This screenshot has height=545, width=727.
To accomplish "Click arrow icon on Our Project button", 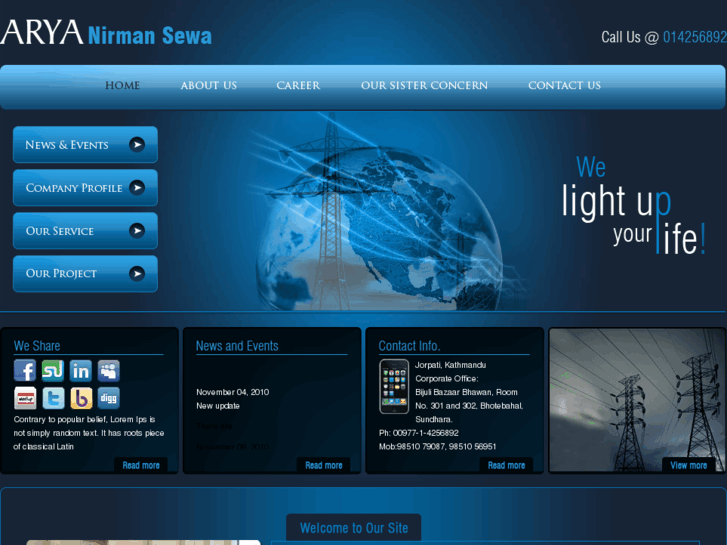I will pyautogui.click(x=137, y=274).
